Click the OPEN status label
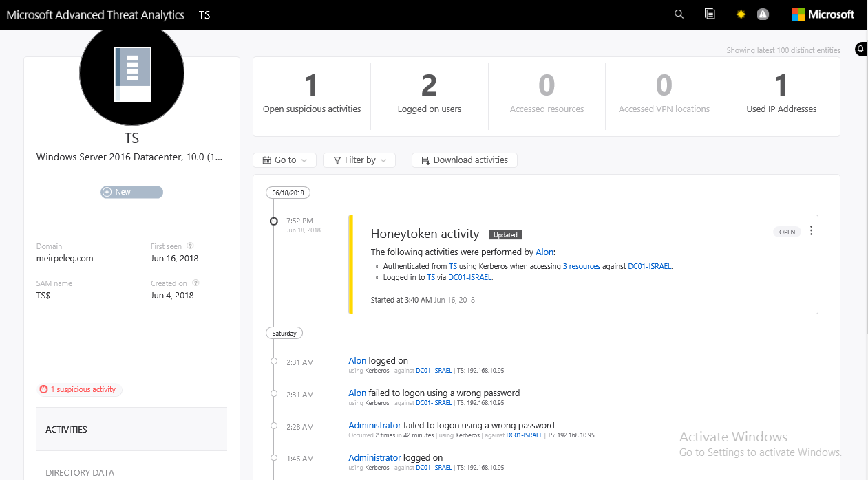 coord(787,232)
